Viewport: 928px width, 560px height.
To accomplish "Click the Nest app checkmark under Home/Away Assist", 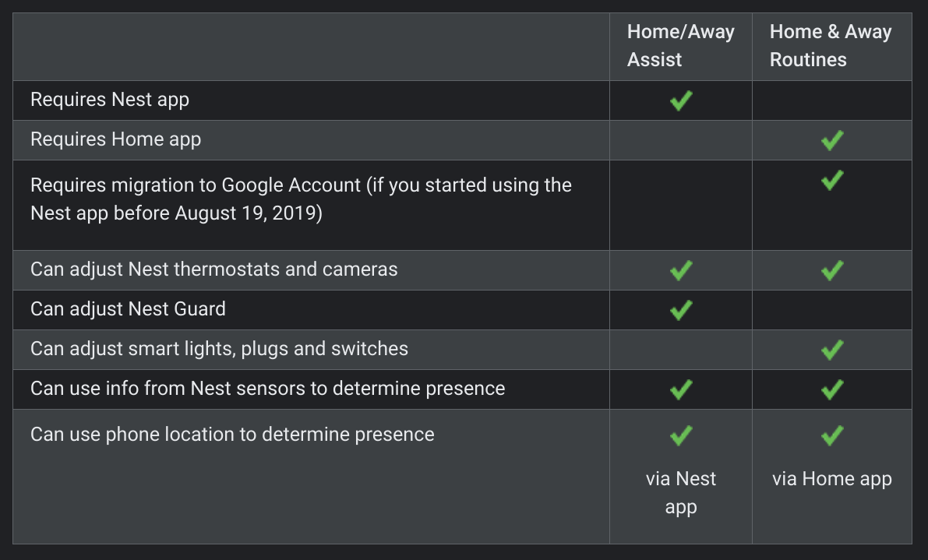I will coord(681,100).
